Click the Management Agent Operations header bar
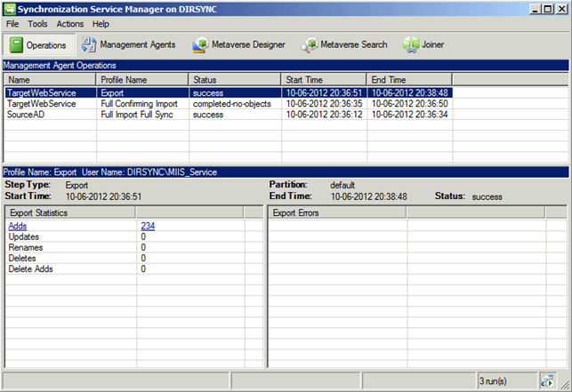 pos(286,65)
